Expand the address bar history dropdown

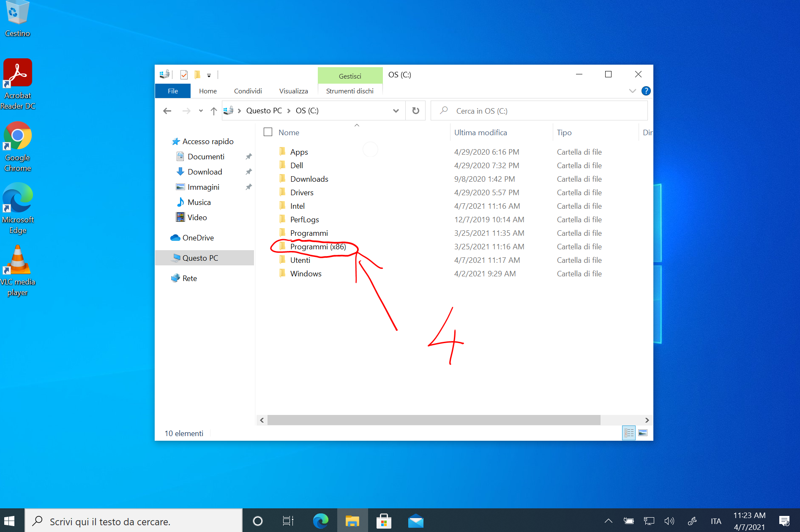(396, 111)
